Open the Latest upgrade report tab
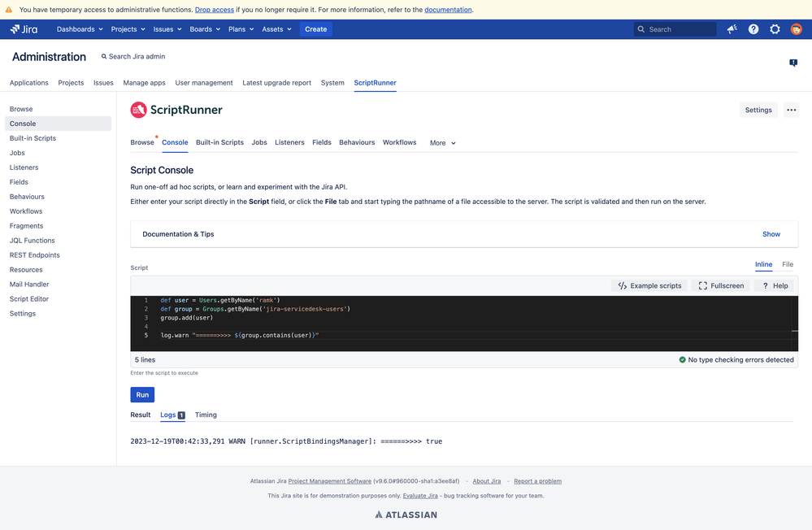 (x=276, y=83)
